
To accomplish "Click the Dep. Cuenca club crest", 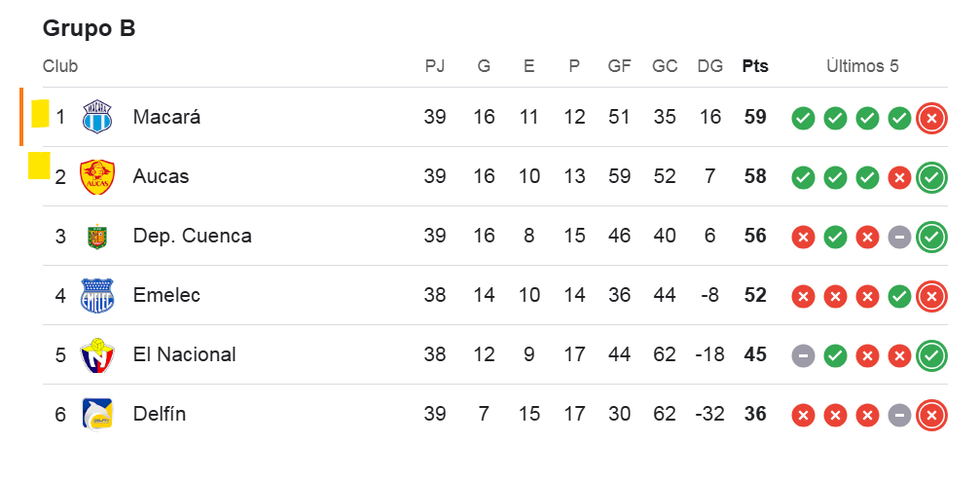I will coord(97,237).
